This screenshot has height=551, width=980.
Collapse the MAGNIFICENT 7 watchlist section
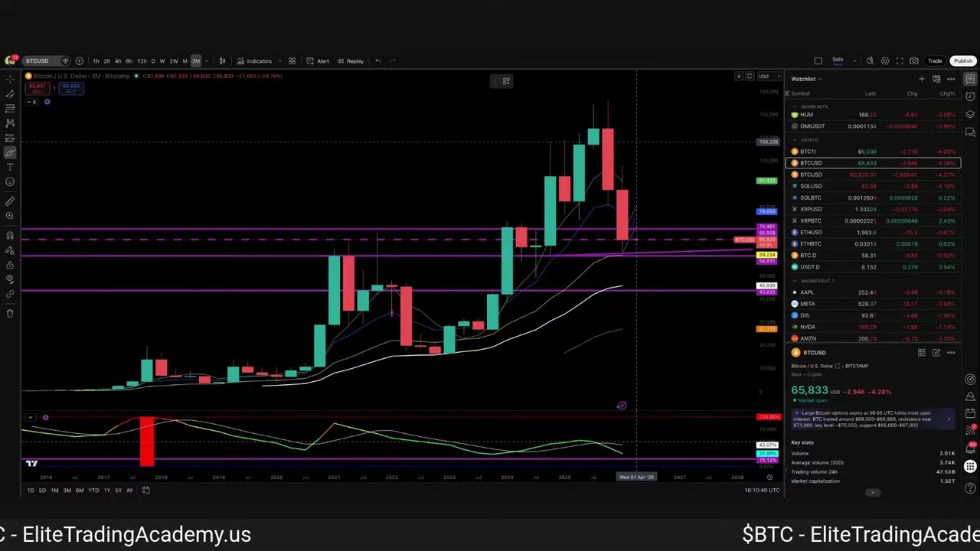[x=795, y=281]
